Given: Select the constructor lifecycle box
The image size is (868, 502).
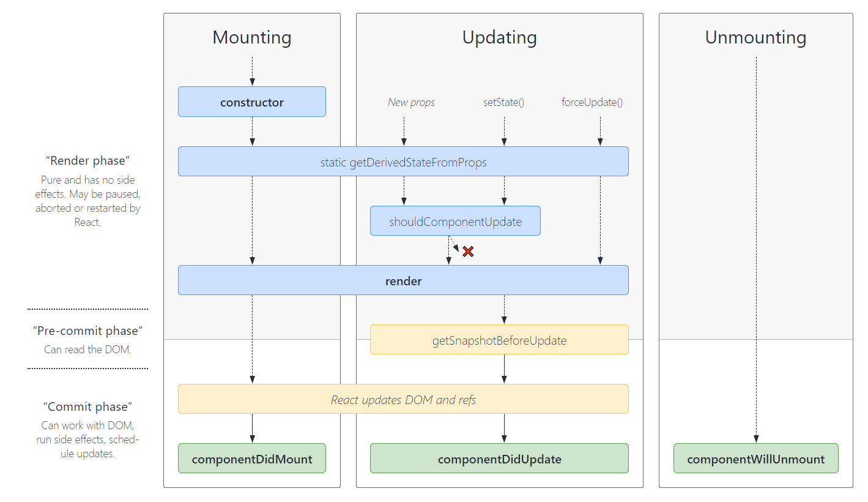Looking at the screenshot, I should tap(252, 102).
